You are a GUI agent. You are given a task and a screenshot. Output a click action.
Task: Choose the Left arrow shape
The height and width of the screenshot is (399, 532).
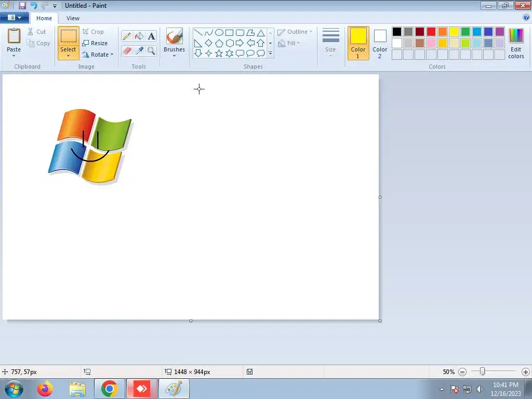tap(250, 43)
